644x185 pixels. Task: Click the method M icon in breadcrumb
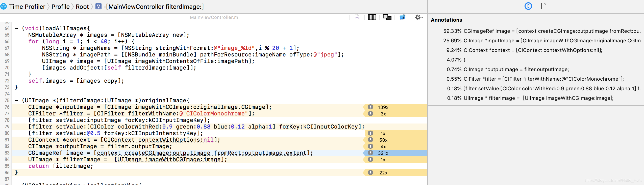[x=98, y=7]
